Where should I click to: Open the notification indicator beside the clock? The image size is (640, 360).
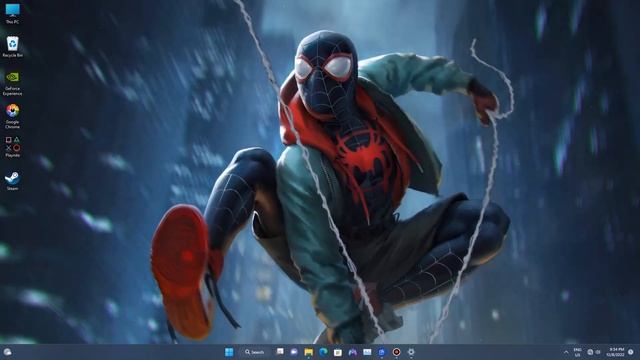(x=631, y=352)
